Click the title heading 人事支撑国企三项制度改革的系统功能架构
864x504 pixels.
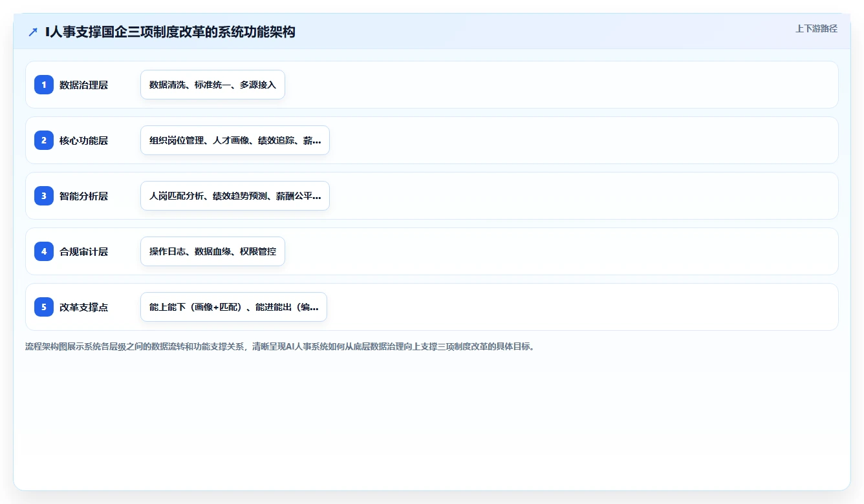click(170, 32)
